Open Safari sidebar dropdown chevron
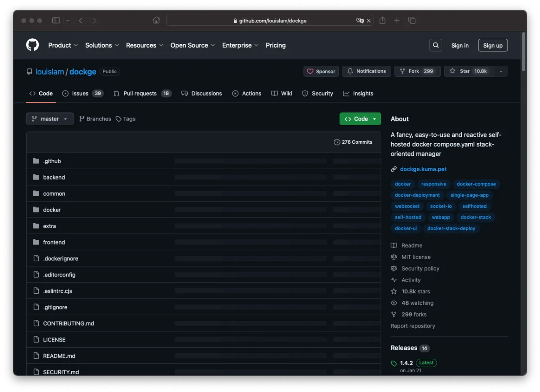 67,20
